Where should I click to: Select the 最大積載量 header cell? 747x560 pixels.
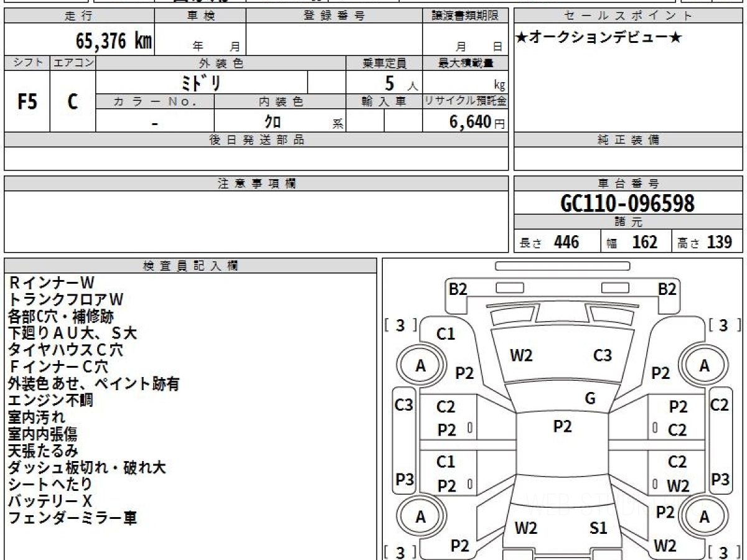coord(465,63)
